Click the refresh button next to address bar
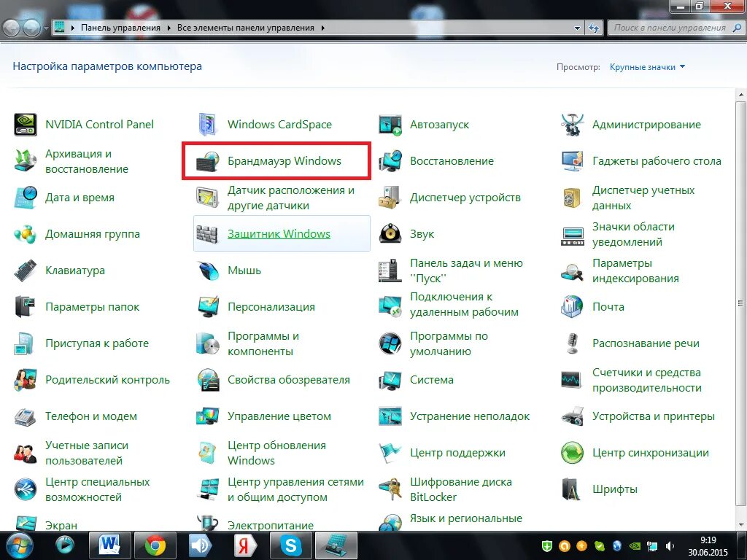This screenshot has width=747, height=560. tap(594, 28)
